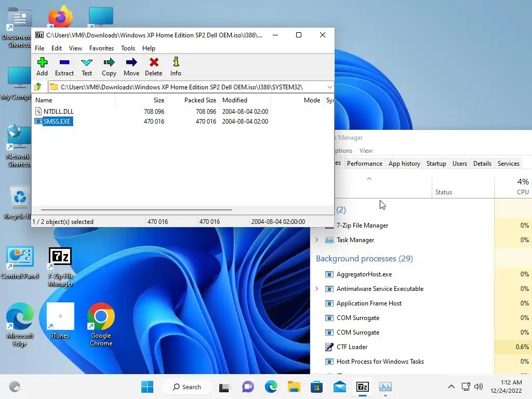Sort files by Name column header
Image resolution: width=532 pixels, height=399 pixels.
74,100
